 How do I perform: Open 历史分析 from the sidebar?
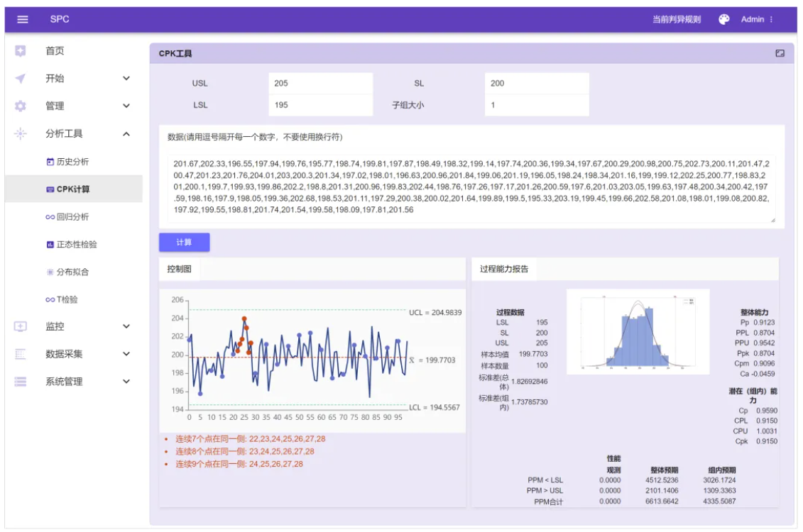[x=72, y=162]
